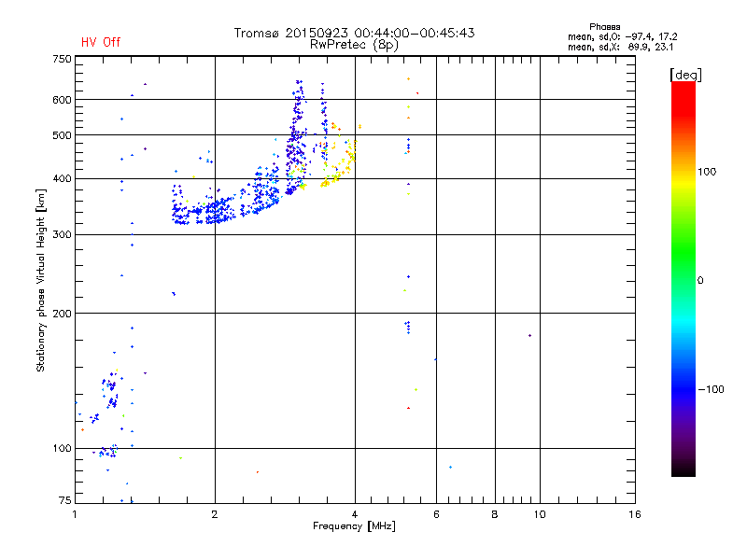Click the yellow-orange X-mode trace cluster near 400 km
747x560 pixels.
pos(331,180)
